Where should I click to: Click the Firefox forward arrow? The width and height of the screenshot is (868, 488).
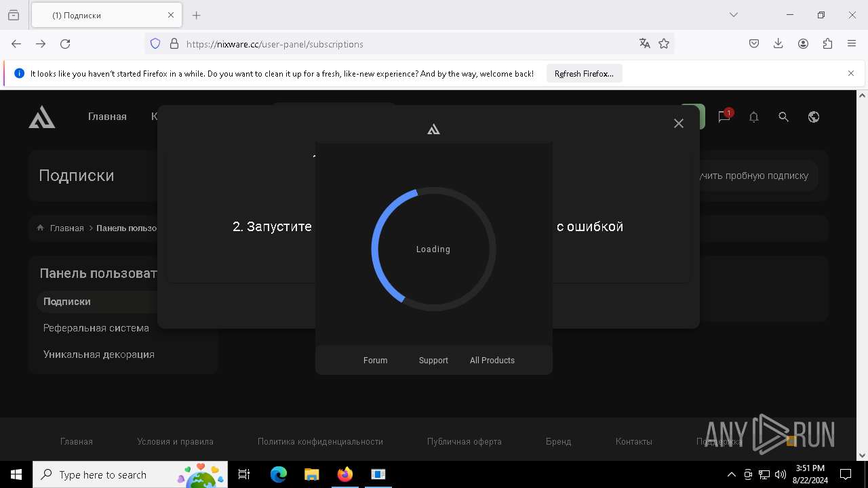(x=41, y=43)
